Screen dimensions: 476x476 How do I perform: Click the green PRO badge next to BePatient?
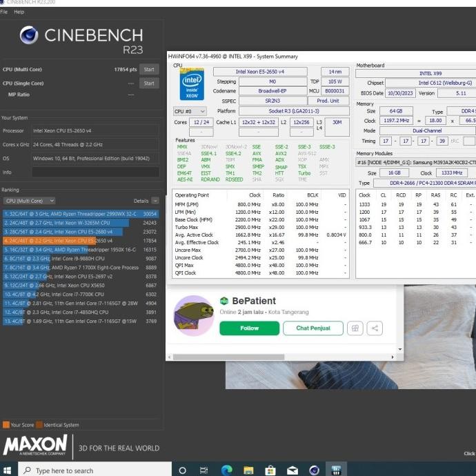point(224,301)
